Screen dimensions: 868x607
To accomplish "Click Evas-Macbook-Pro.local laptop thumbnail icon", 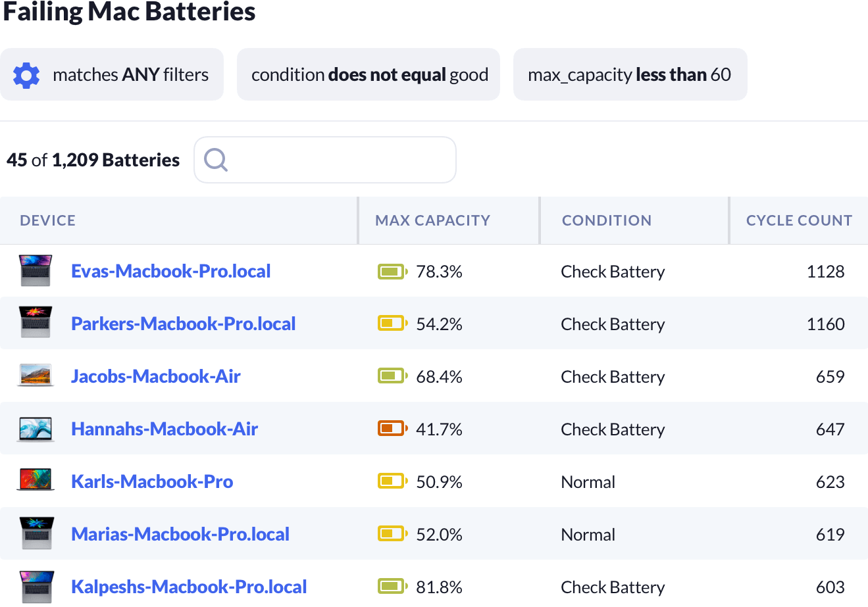I will (x=36, y=271).
